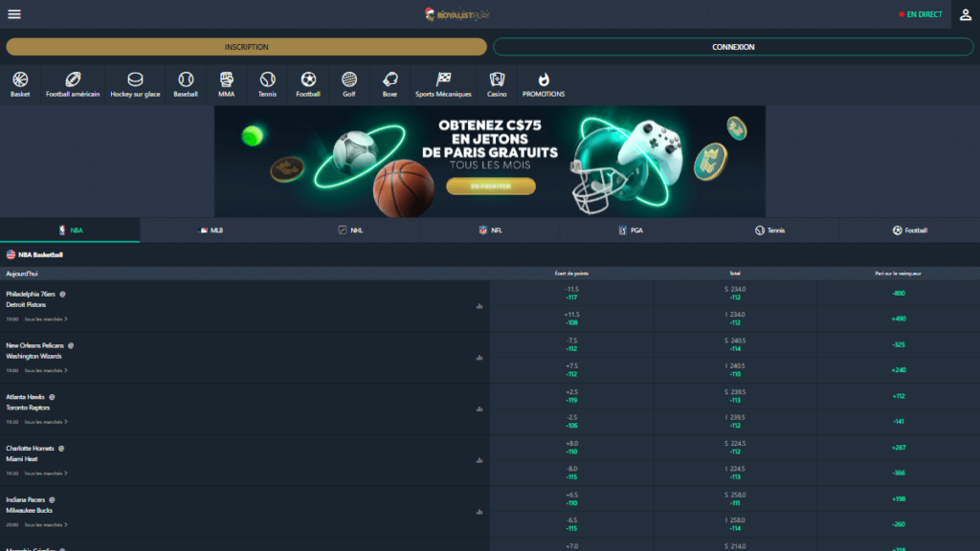Image resolution: width=980 pixels, height=551 pixels.
Task: Click the EN DIRECT live link
Action: pos(921,14)
